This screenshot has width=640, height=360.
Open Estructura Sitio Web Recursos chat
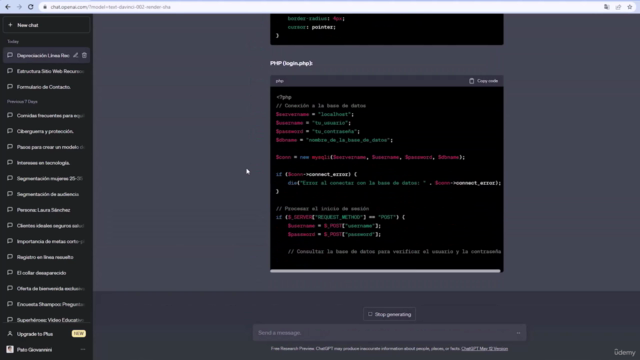tap(46, 71)
